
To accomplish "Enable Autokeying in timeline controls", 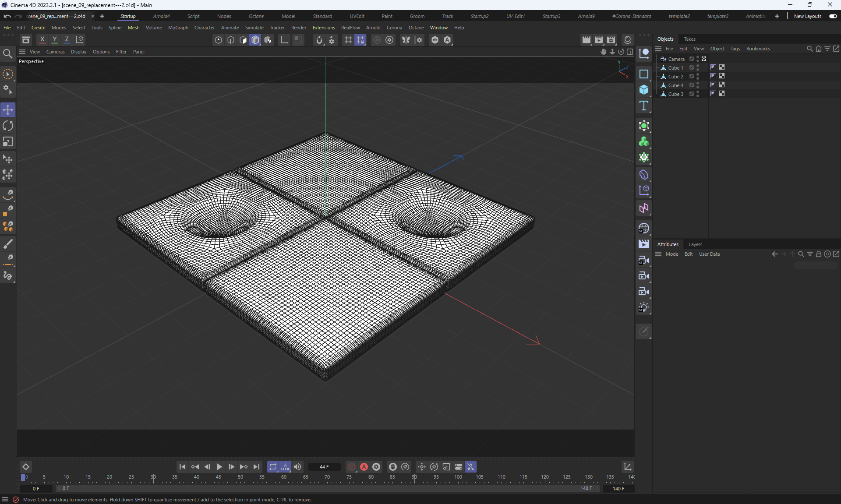I will pos(364,467).
